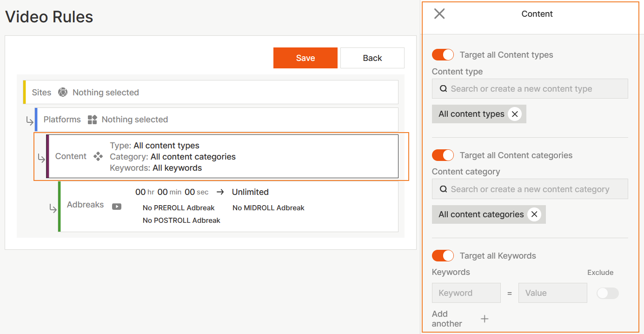Remove the 'All content categories' tag
Image resolution: width=644 pixels, height=334 pixels.
click(x=534, y=214)
